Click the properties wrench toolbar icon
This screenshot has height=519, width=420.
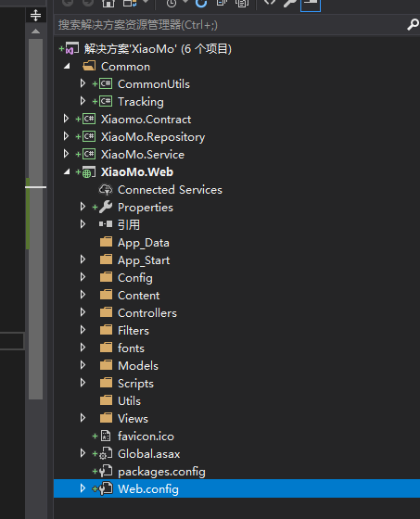290,4
